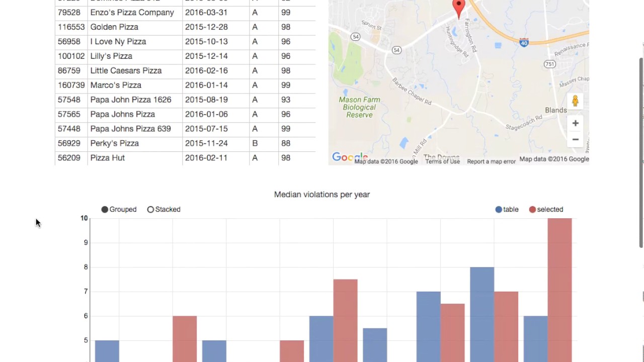644x362 pixels.
Task: Select the Little Caesars Pizza row
Action: coord(185,71)
